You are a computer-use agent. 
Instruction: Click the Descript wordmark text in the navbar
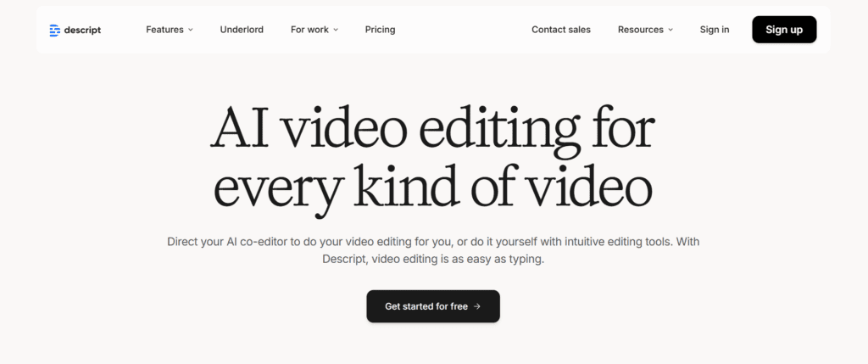84,30
